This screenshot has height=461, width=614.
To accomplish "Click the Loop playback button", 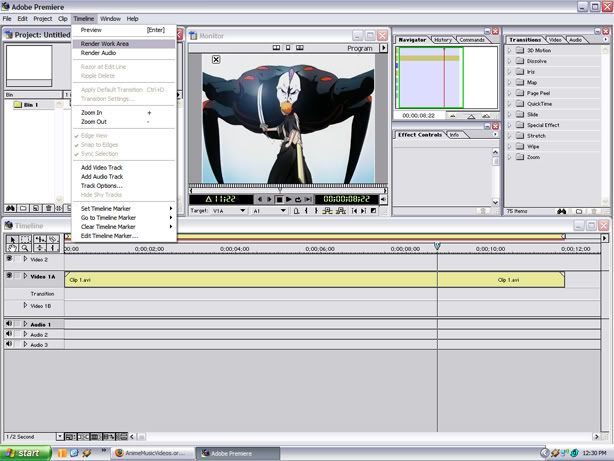I will point(298,199).
